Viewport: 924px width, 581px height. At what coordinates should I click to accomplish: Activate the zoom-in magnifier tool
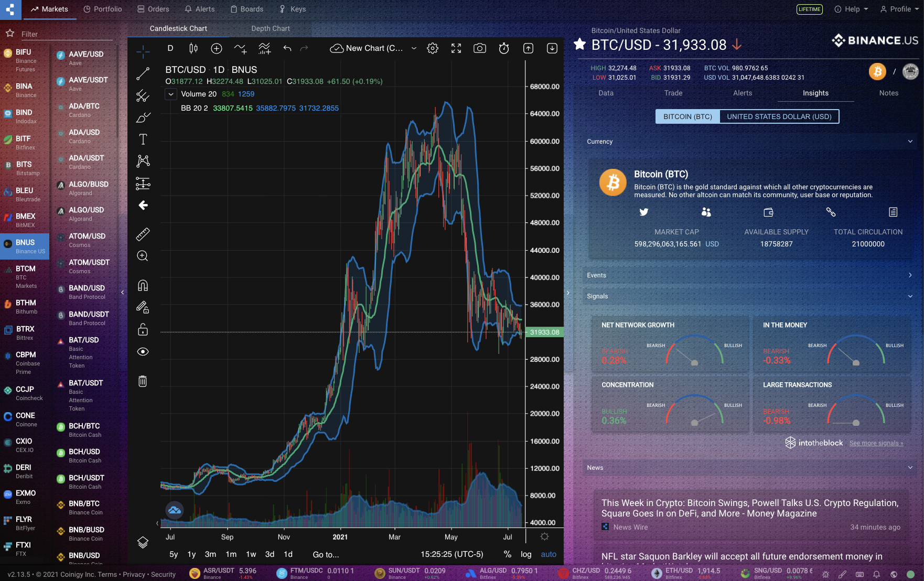143,256
